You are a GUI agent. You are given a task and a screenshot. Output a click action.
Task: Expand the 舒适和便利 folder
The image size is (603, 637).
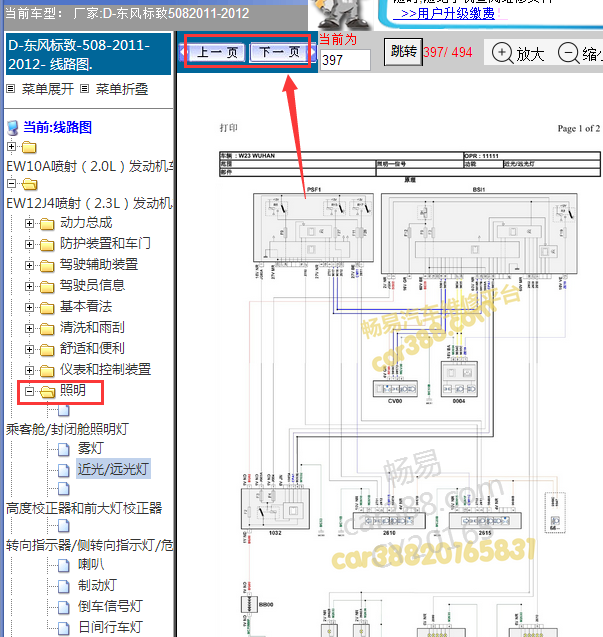(x=29, y=349)
